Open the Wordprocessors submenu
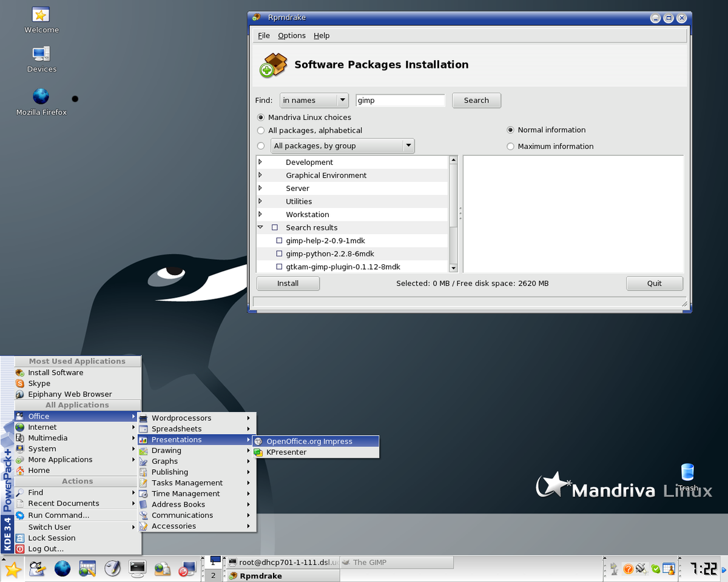This screenshot has height=582, width=728. (197, 418)
